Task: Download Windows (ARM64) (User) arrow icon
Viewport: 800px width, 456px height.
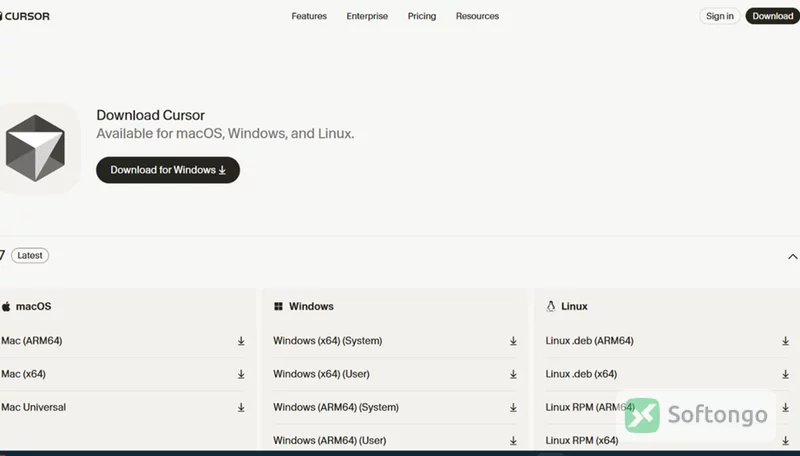Action: (x=513, y=440)
